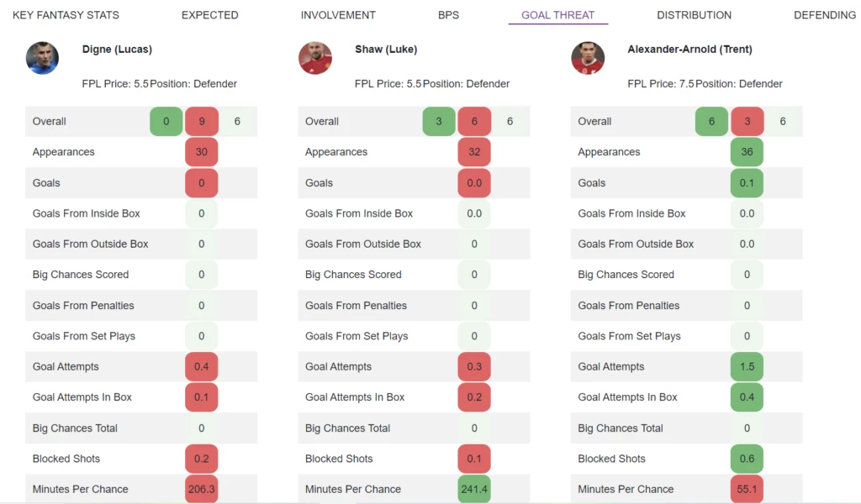Click Alexander-Arnold's green Overall badge showing 6
The image size is (861, 504).
tap(711, 121)
